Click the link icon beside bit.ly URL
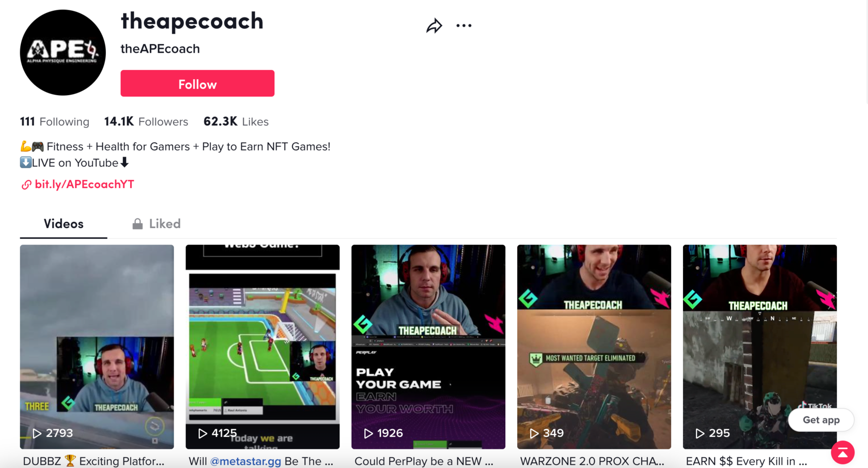The width and height of the screenshot is (868, 468). click(26, 185)
